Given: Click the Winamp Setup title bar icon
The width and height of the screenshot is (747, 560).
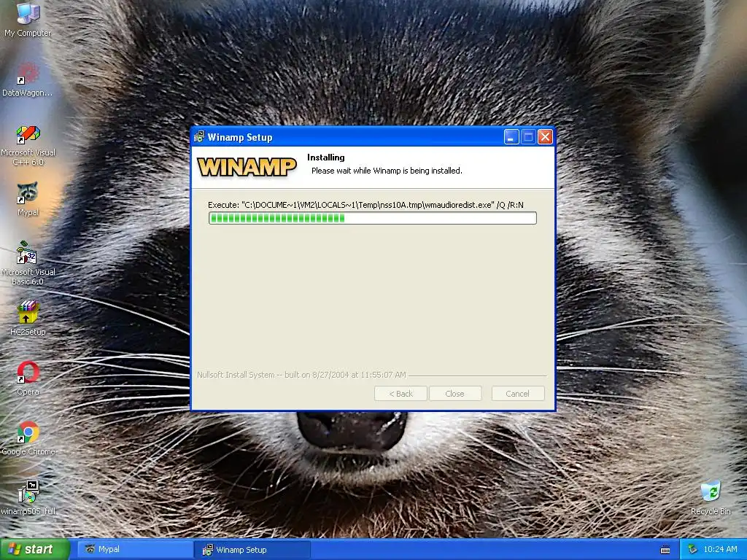Looking at the screenshot, I should 199,137.
